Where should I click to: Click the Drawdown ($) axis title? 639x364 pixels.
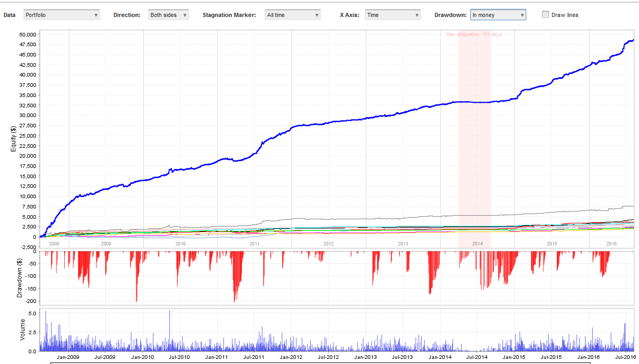(20, 278)
